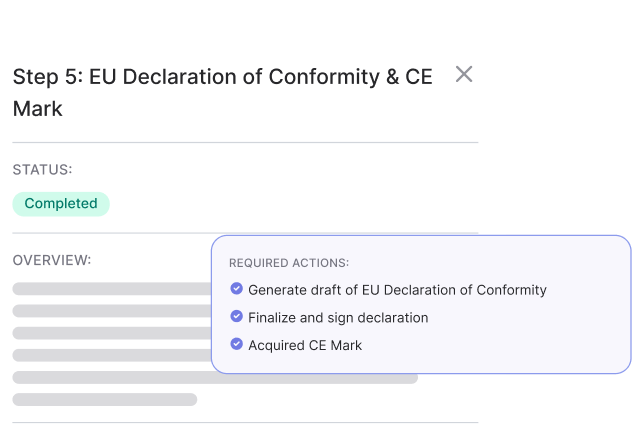The height and width of the screenshot is (436, 632).
Task: Open the Generate draft of EU Declaration action text
Action: pyautogui.click(x=397, y=290)
